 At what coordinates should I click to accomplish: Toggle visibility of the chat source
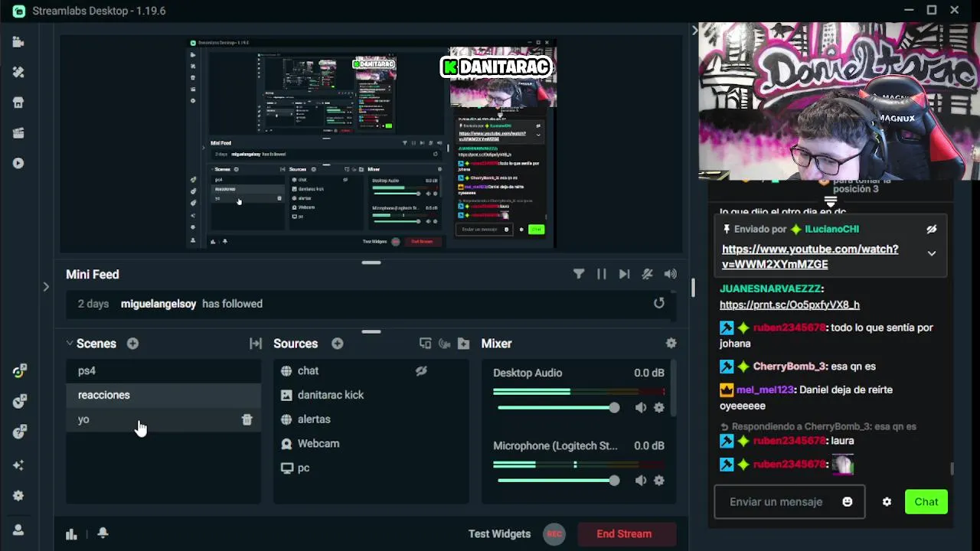coord(421,370)
